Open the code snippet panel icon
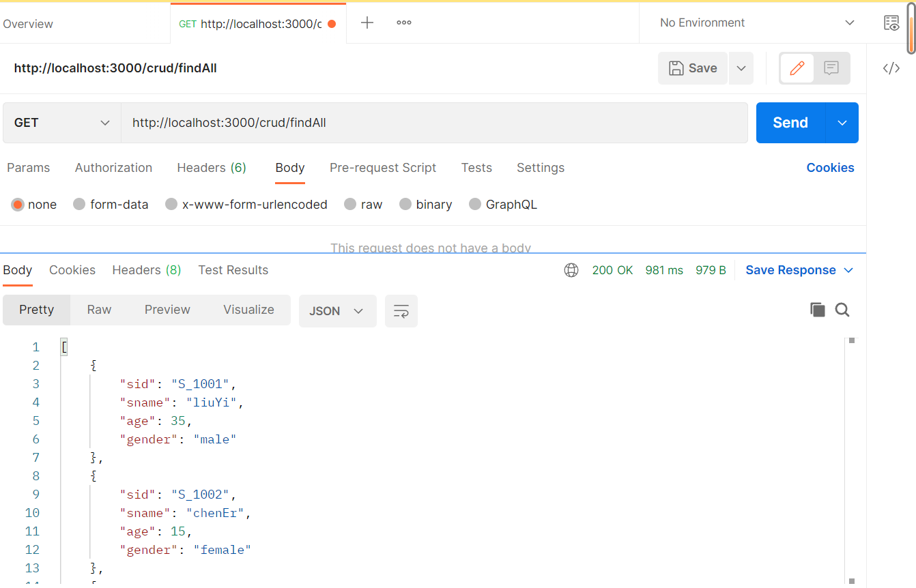 [891, 68]
